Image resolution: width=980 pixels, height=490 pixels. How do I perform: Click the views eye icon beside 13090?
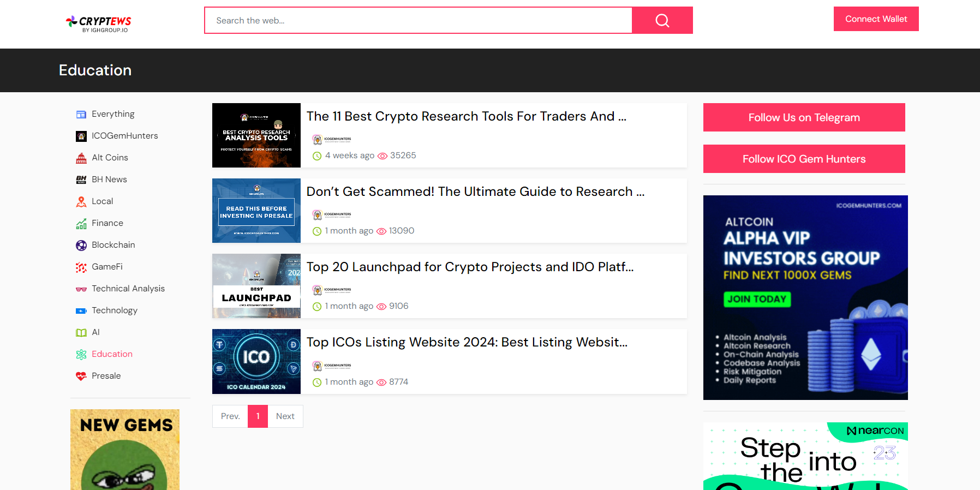pos(381,231)
